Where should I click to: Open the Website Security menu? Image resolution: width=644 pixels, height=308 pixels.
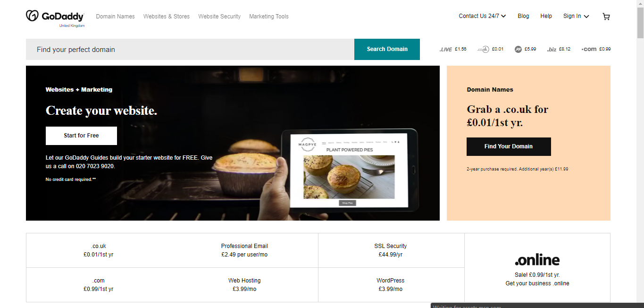tap(219, 17)
